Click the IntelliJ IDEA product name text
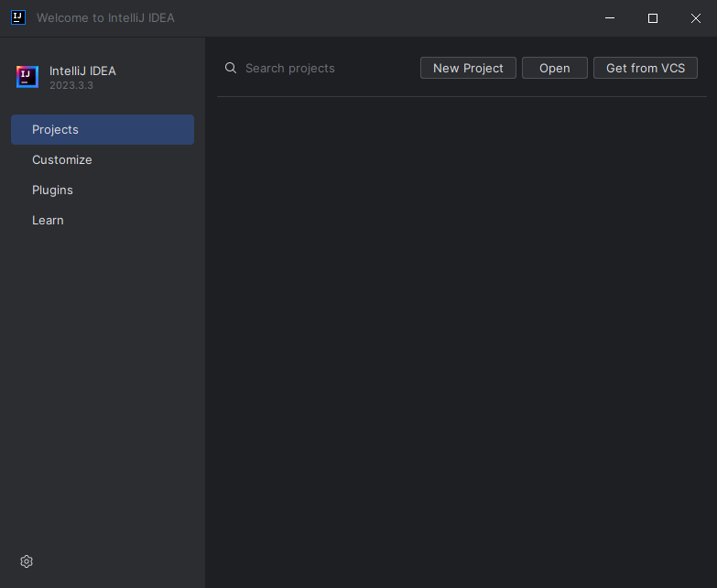 pos(82,71)
